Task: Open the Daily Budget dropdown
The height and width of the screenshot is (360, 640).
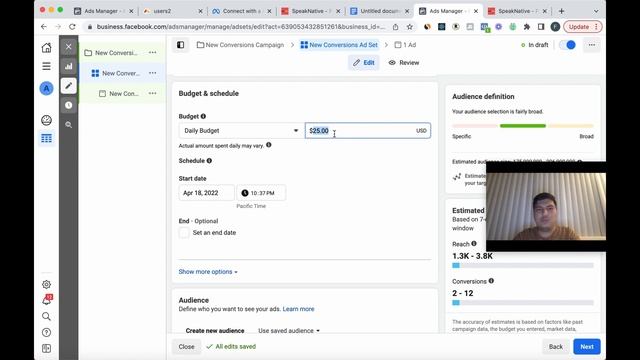Action: tap(241, 131)
